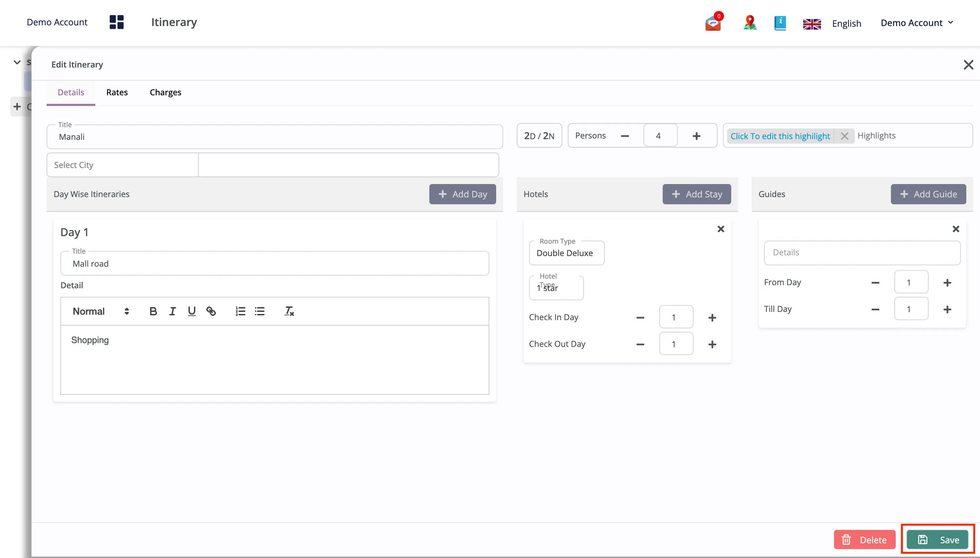Click the plus button behind the dialog
Image resolution: width=980 pixels, height=558 pixels.
(17, 107)
